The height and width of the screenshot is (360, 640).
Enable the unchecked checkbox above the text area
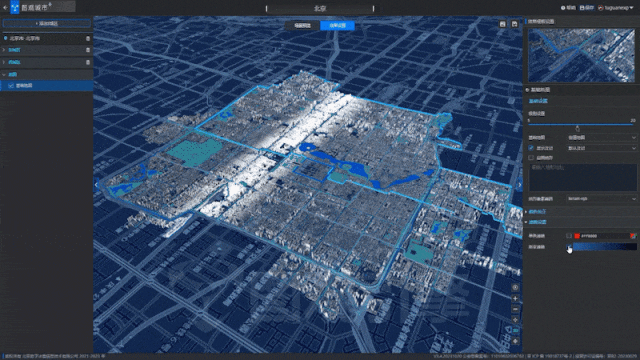tap(531, 158)
